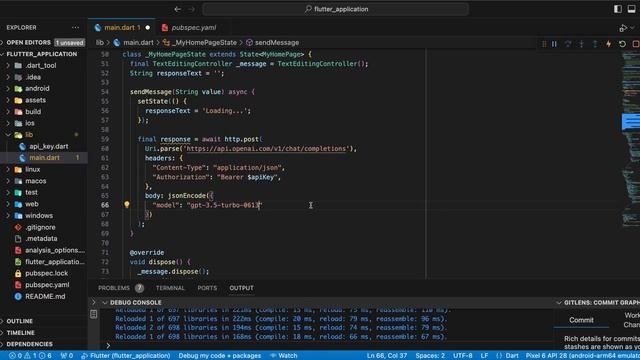Click the lightbulb quick-fix icon
640x360 pixels.
coord(127,205)
